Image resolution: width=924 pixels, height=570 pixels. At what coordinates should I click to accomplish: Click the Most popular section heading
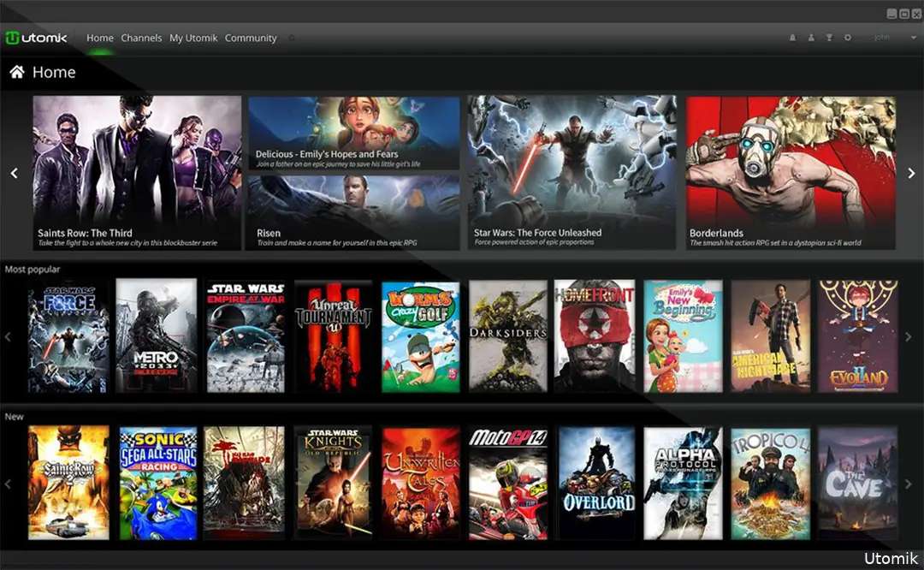33,270
